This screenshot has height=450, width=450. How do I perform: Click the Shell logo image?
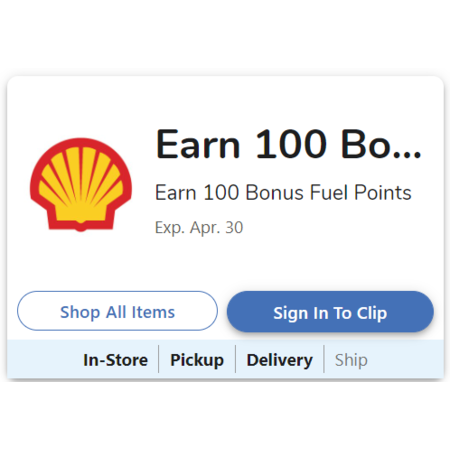[81, 185]
